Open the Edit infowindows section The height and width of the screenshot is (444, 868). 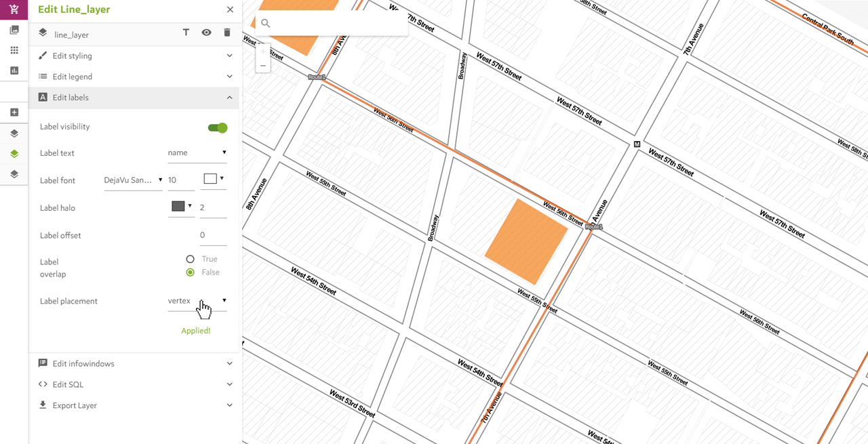click(135, 363)
